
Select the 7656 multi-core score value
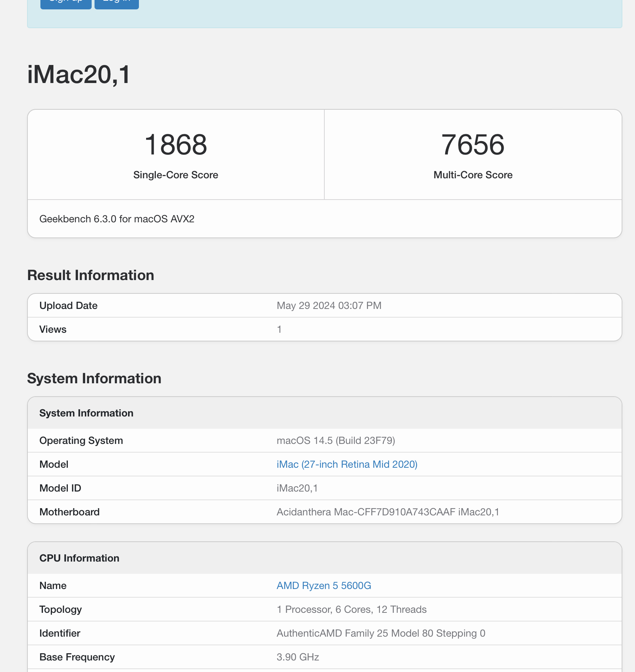473,144
